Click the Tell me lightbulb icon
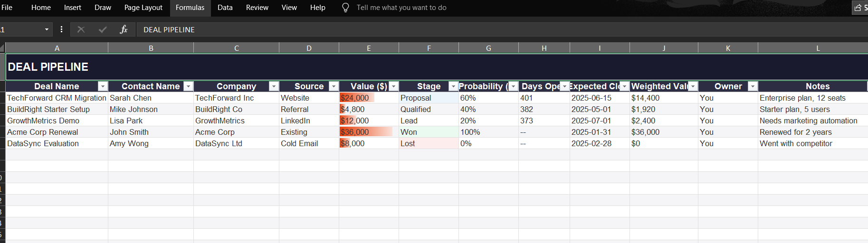868x243 pixels. pyautogui.click(x=345, y=8)
